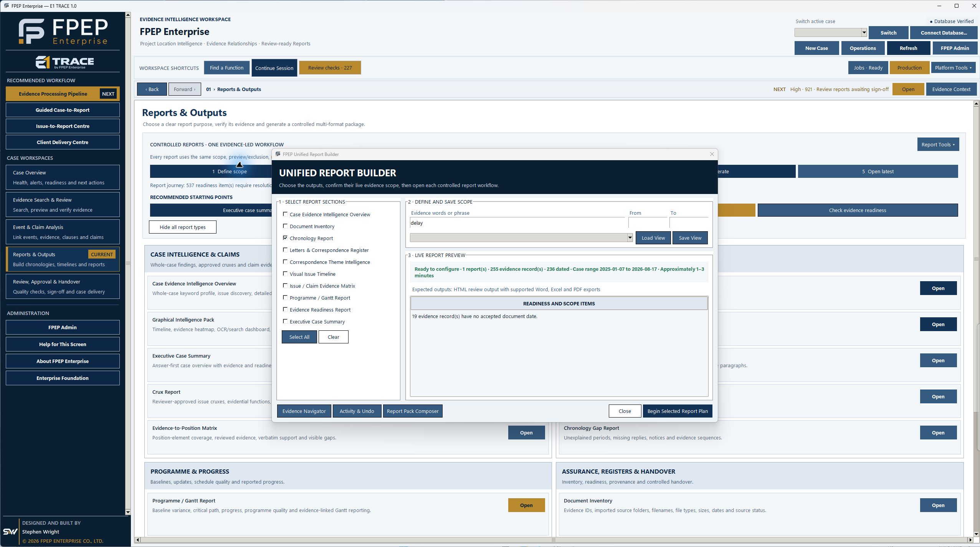Click Select All report sections
Viewport: 980px width, 547px height.
tap(299, 337)
